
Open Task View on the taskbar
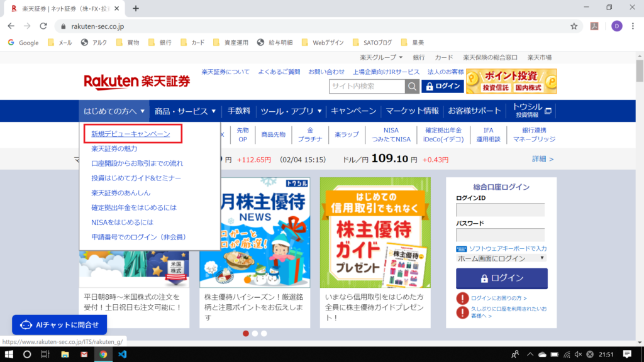[45, 354]
